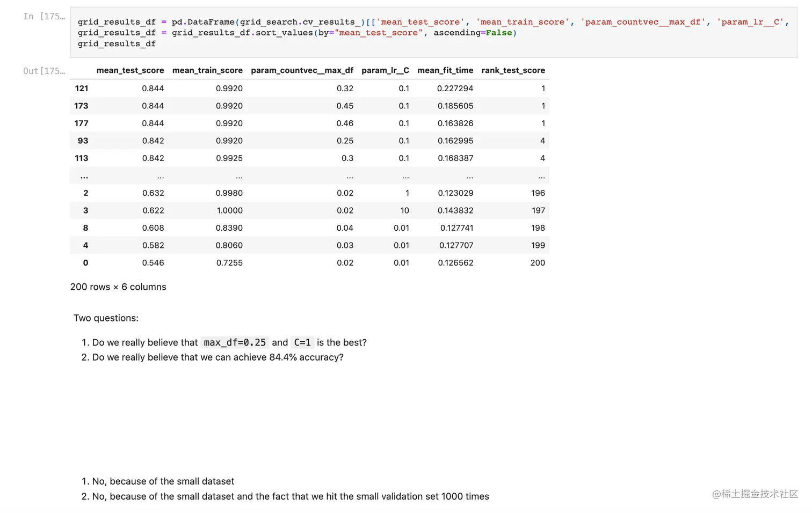The image size is (812, 513).
Task: Place cursor in the grid_results_df code cell
Action: point(433,33)
